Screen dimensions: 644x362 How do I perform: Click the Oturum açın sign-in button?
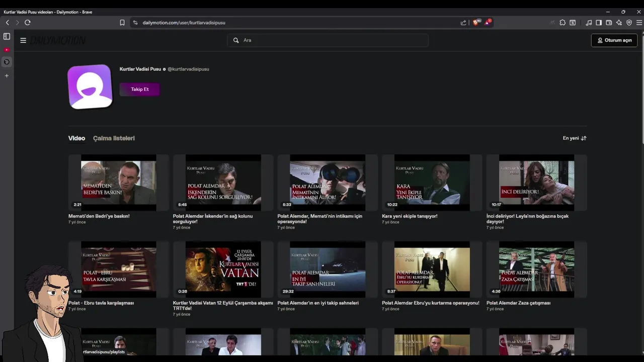(614, 40)
